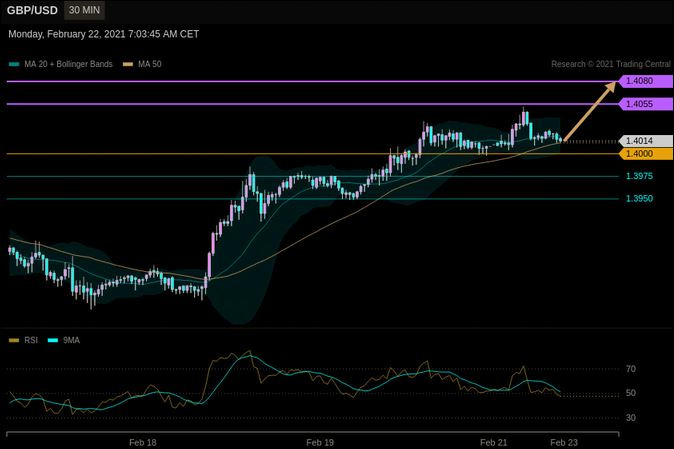Click the RSI legend label
This screenshot has height=449, width=674.
point(31,340)
